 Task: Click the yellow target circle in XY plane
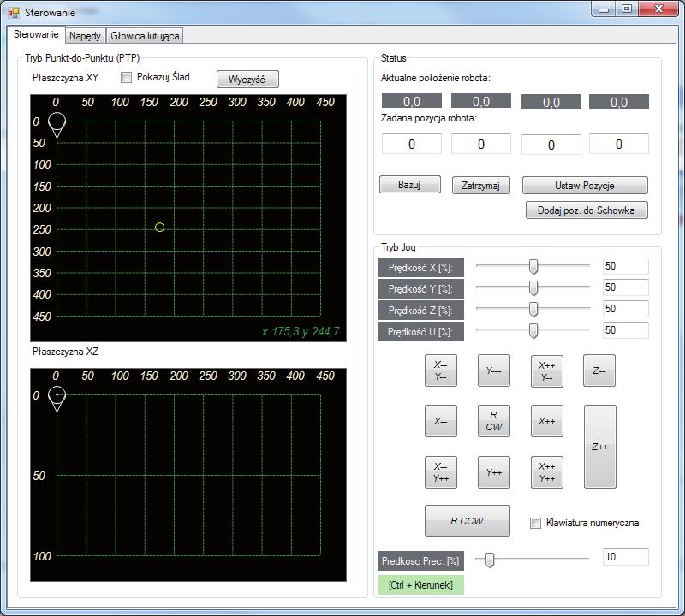point(160,228)
